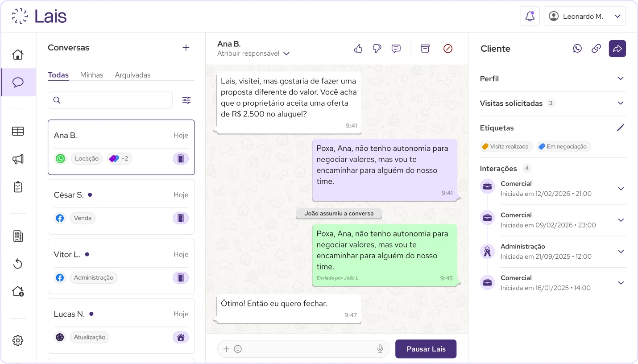
Task: Click the Venda tag on César S. card
Action: [x=83, y=218]
